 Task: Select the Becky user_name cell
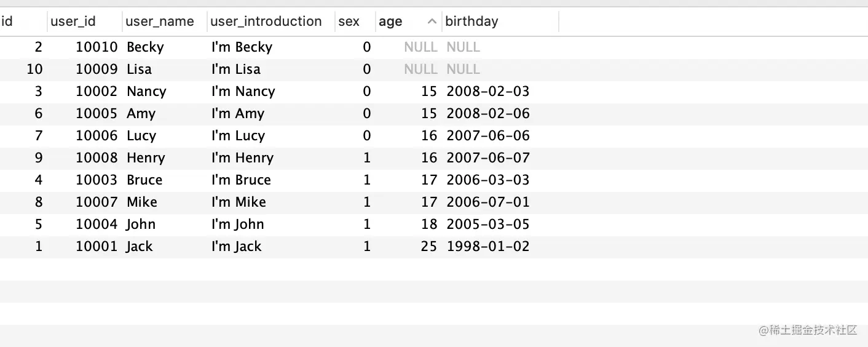point(145,47)
